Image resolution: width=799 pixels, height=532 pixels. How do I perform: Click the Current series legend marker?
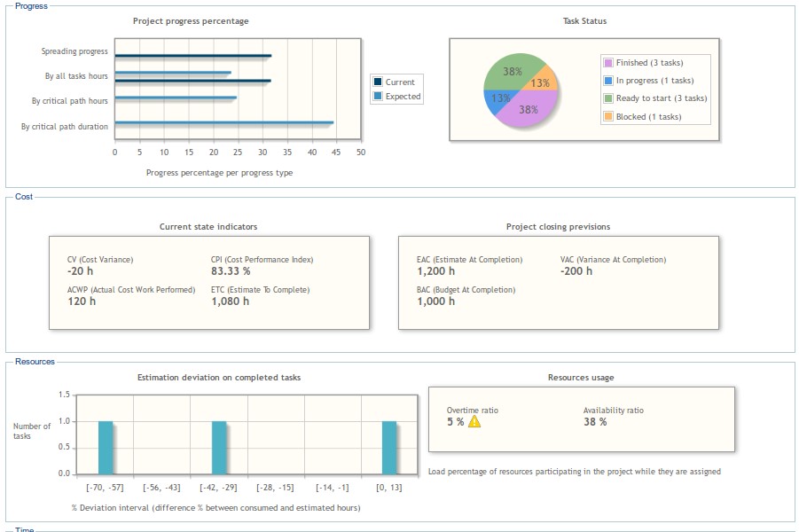click(x=378, y=82)
